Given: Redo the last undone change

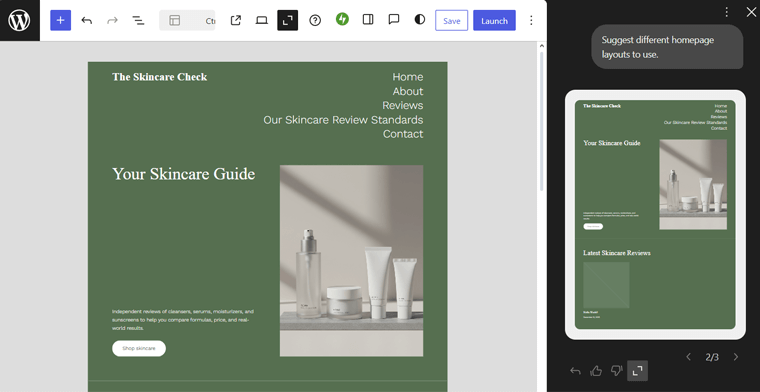Looking at the screenshot, I should 112,20.
